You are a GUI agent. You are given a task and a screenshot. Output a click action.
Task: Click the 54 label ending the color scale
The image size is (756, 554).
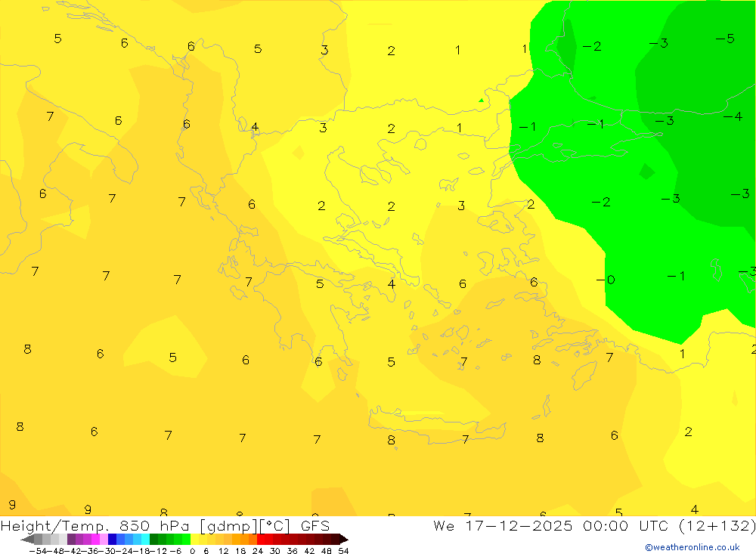click(x=343, y=551)
